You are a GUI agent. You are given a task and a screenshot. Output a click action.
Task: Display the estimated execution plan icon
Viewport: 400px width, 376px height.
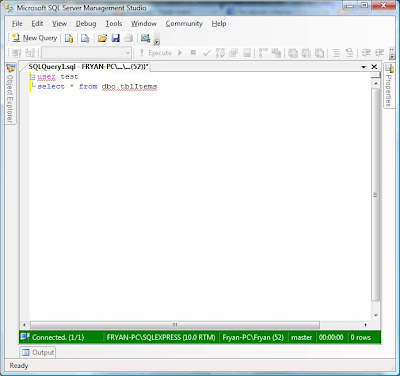click(220, 53)
